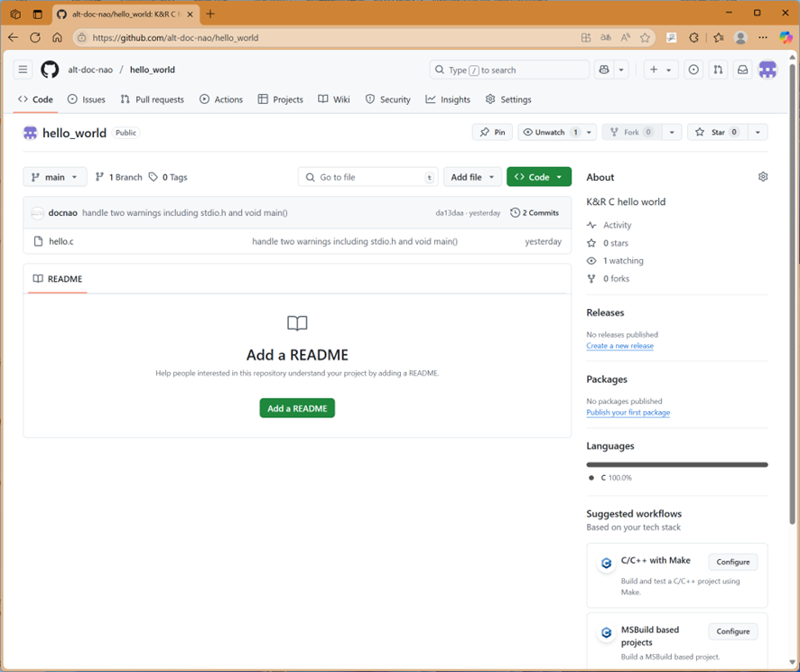800x672 pixels.
Task: Open the pull requests shortcut icon in header
Action: 718,70
